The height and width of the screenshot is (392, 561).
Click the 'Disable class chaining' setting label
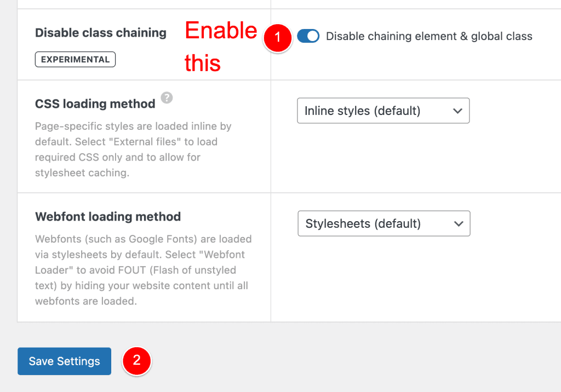100,33
